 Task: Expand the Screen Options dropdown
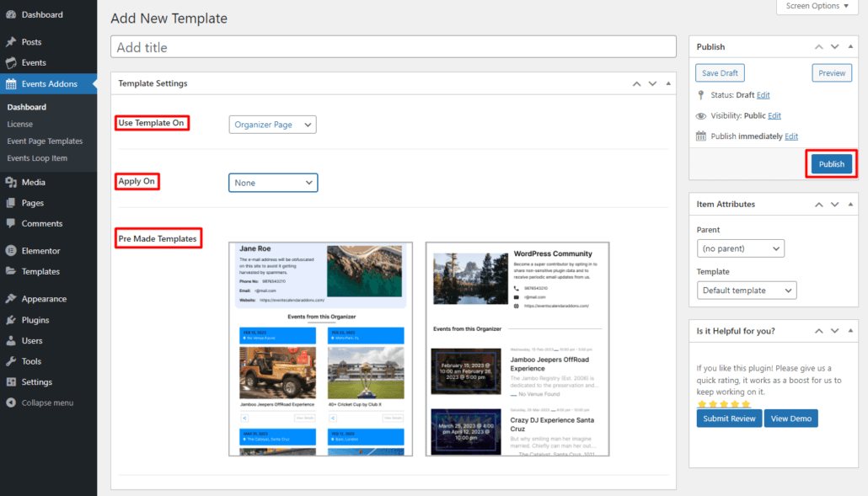(817, 7)
